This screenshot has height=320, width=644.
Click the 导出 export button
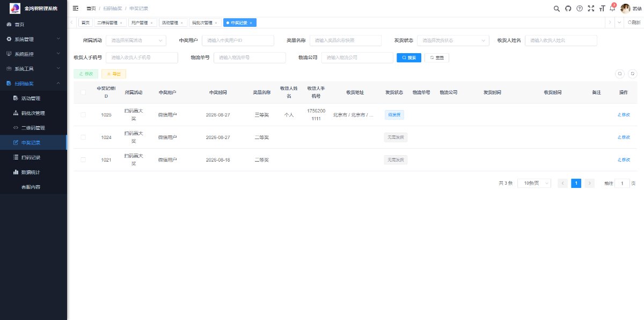(114, 74)
